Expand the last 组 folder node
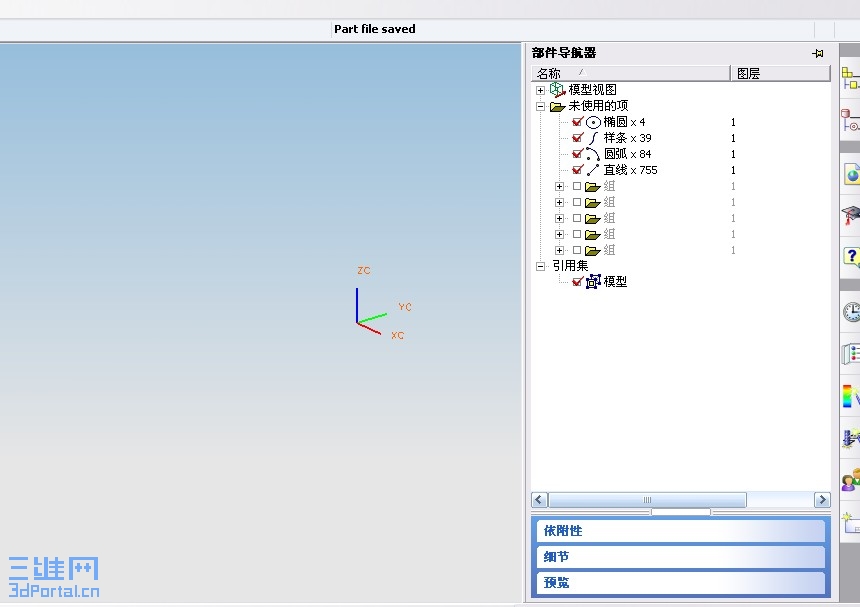Screen dimensions: 860x607 coord(559,251)
